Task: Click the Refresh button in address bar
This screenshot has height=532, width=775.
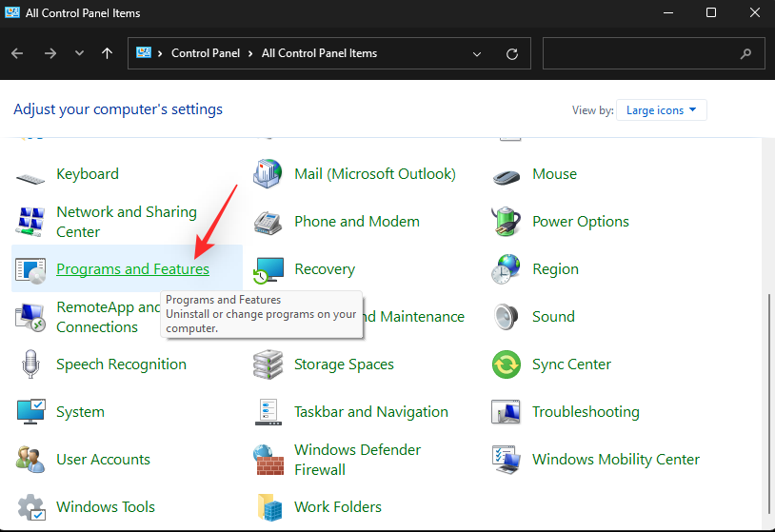Action: pos(512,54)
